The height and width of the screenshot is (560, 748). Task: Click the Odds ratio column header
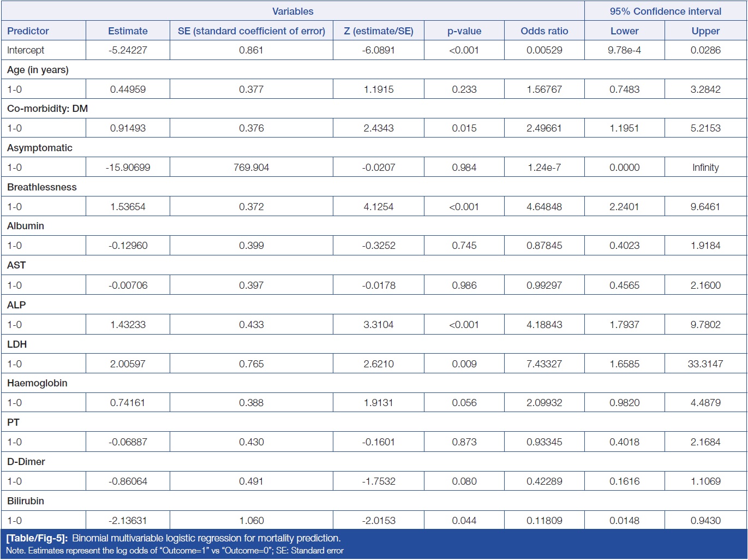(x=544, y=31)
